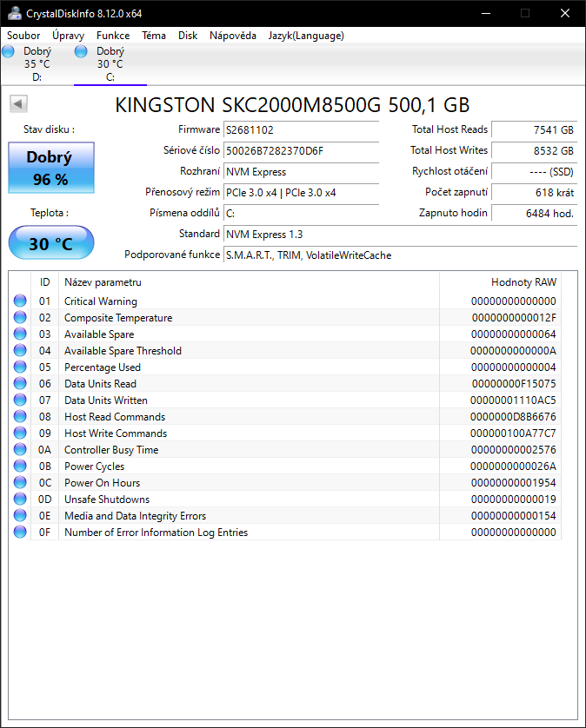Click the ID column header
The image size is (586, 728).
point(44,282)
